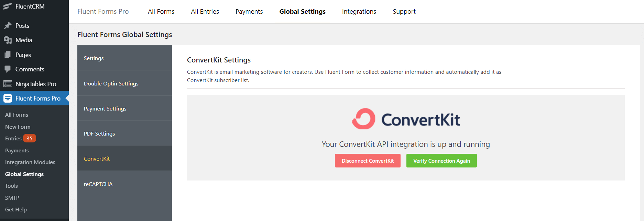Open Settings in the settings panel
The height and width of the screenshot is (221, 644).
pos(124,58)
